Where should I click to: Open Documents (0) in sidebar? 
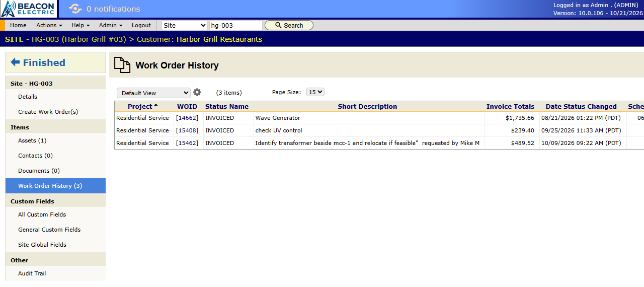point(39,171)
